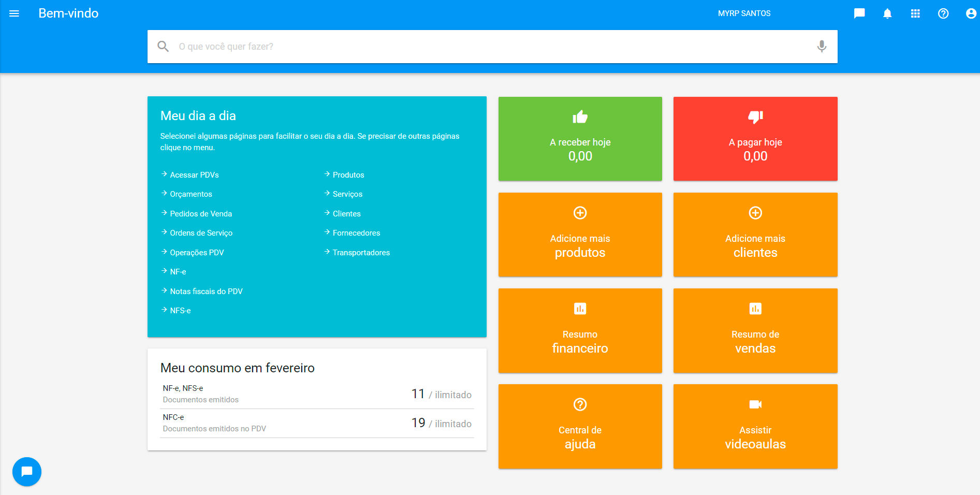Click Adicione mais produtos

point(580,235)
